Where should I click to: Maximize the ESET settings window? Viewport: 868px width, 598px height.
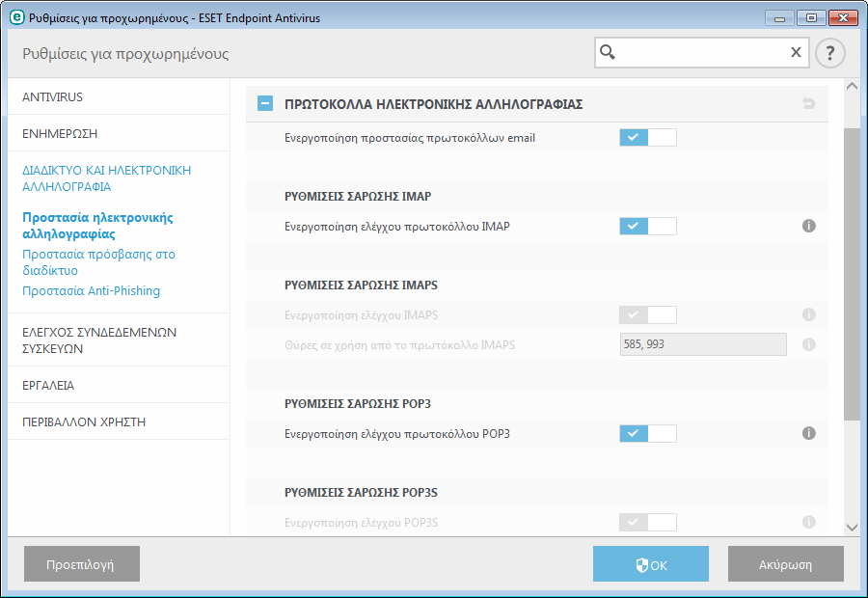[811, 18]
